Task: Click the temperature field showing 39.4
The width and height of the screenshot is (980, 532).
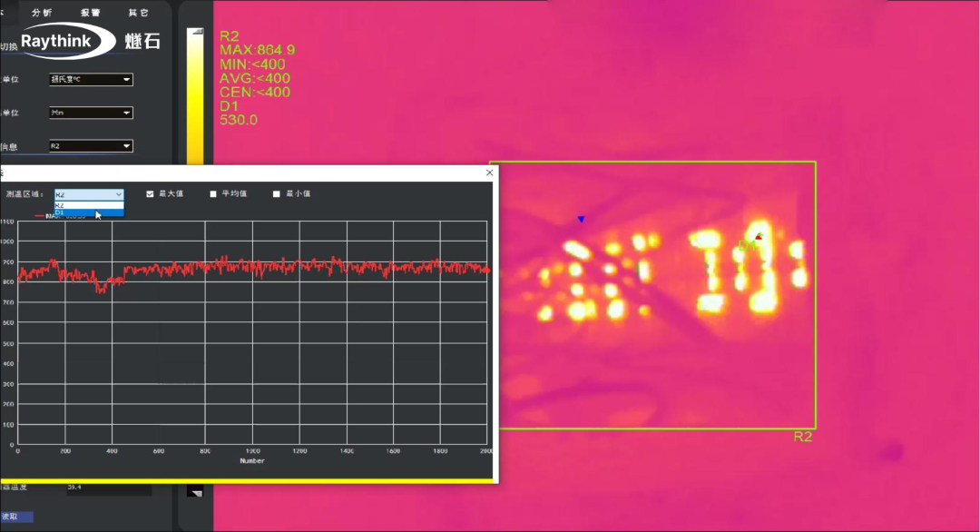Action: 109,488
